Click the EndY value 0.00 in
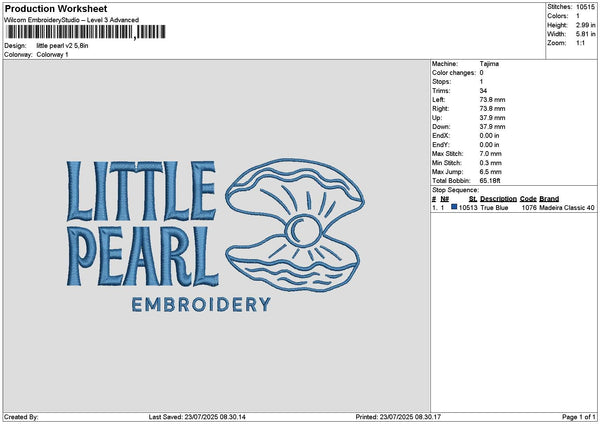 click(489, 145)
